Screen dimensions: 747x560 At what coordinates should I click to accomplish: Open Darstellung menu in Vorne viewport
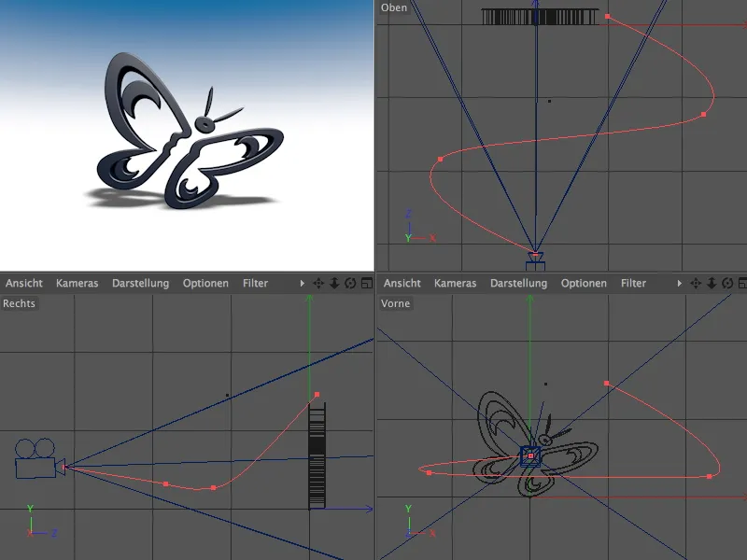519,284
